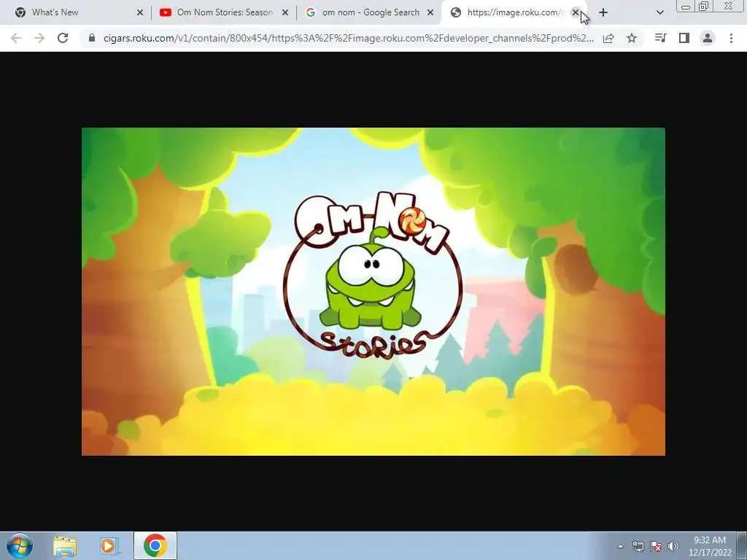Open the Windows Start menu
The image size is (747, 560).
(19, 545)
